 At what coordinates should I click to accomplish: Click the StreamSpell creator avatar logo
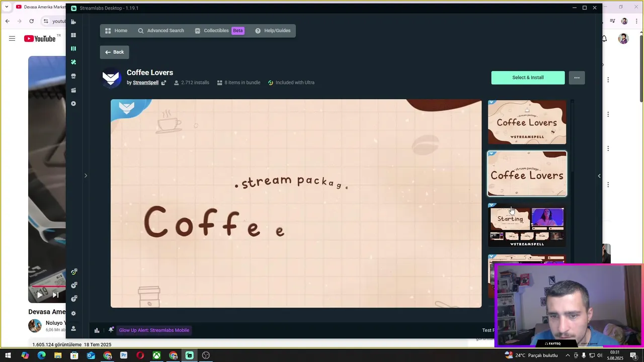point(111,78)
